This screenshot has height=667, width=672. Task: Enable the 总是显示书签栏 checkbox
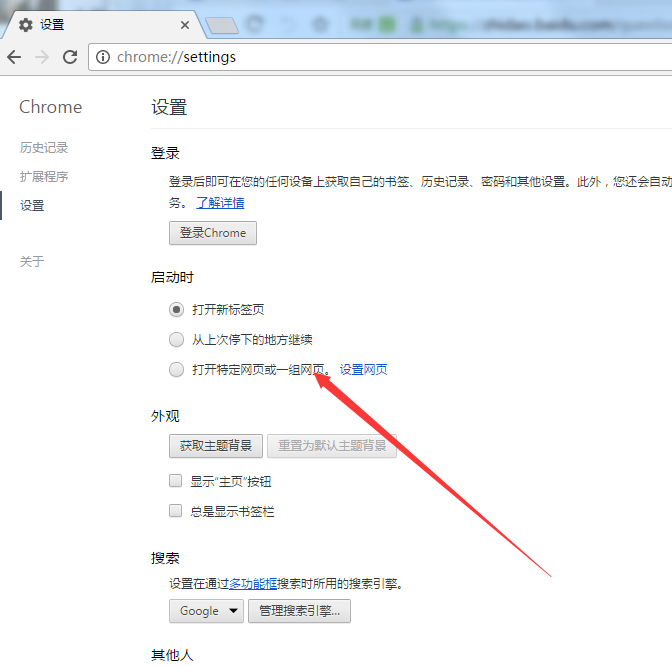pos(175,511)
